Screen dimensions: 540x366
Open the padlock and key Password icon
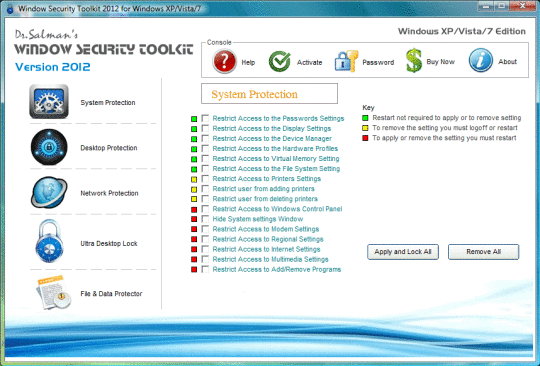(x=346, y=61)
